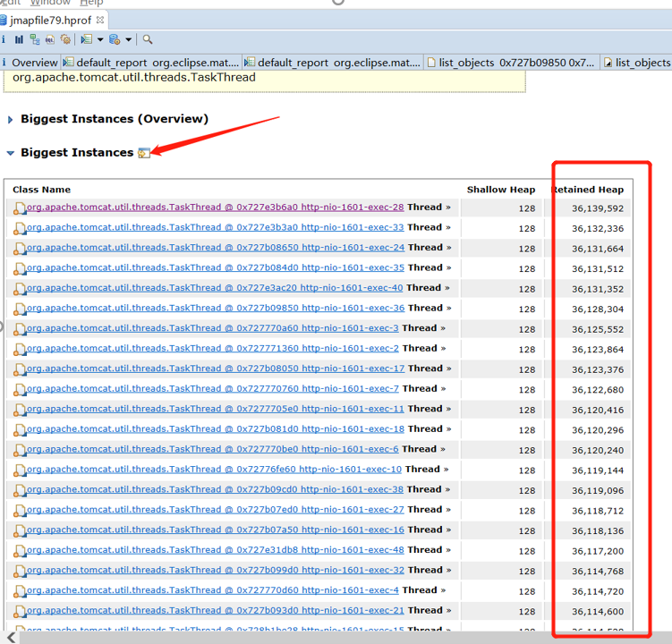Screen dimensions: 672x644
Task: Click the object icon for exec-40 row
Action: (19, 288)
